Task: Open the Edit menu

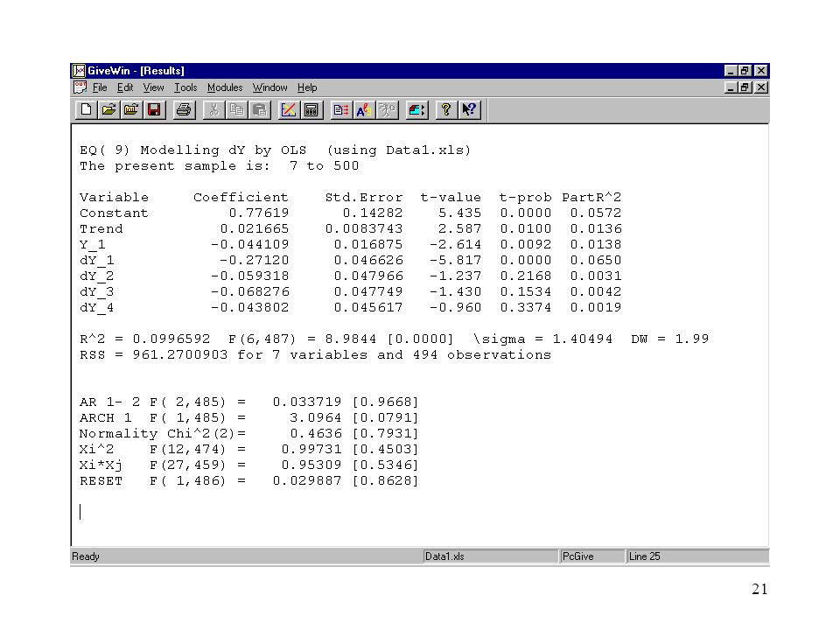Action: pos(125,87)
